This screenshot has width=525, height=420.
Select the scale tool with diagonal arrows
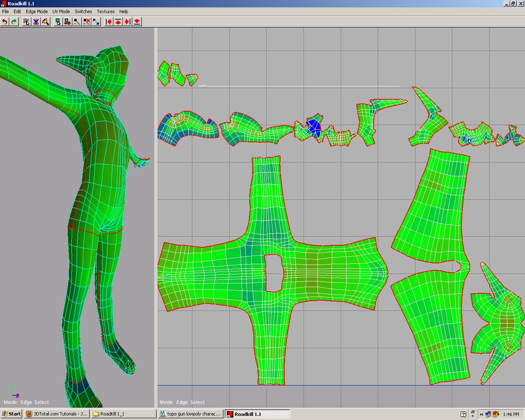[x=96, y=22]
